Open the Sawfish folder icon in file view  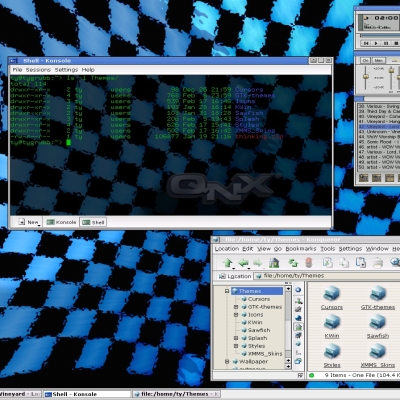[x=378, y=323]
